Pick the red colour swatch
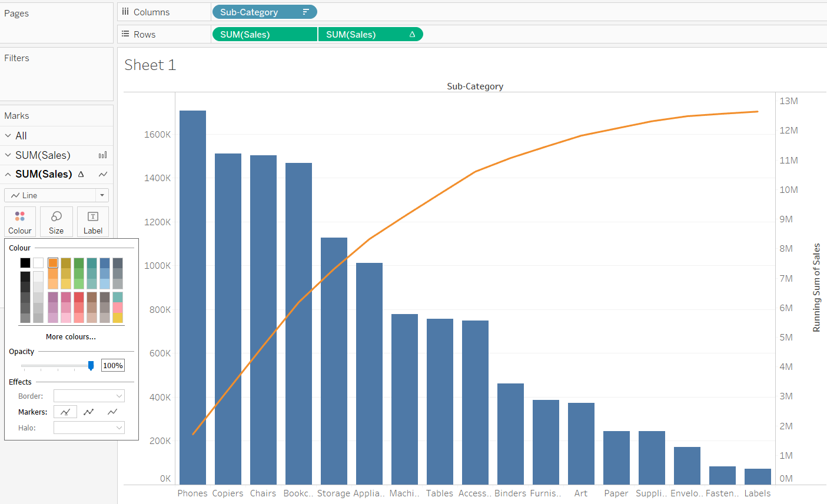This screenshot has width=827, height=504. (x=79, y=297)
